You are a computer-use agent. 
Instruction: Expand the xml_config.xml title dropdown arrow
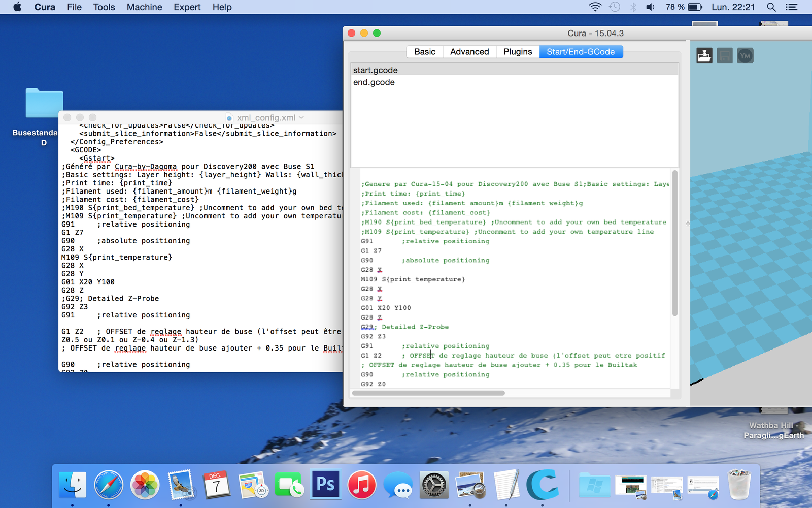pos(301,117)
